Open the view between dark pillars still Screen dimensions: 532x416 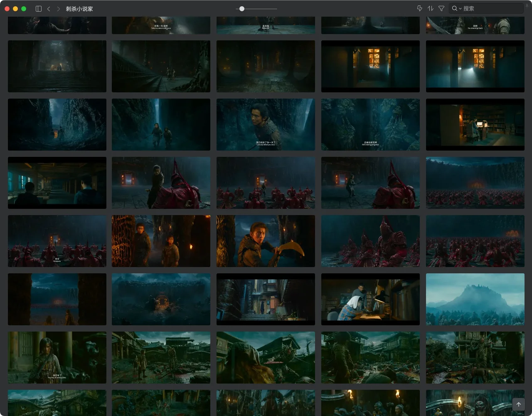57,299
